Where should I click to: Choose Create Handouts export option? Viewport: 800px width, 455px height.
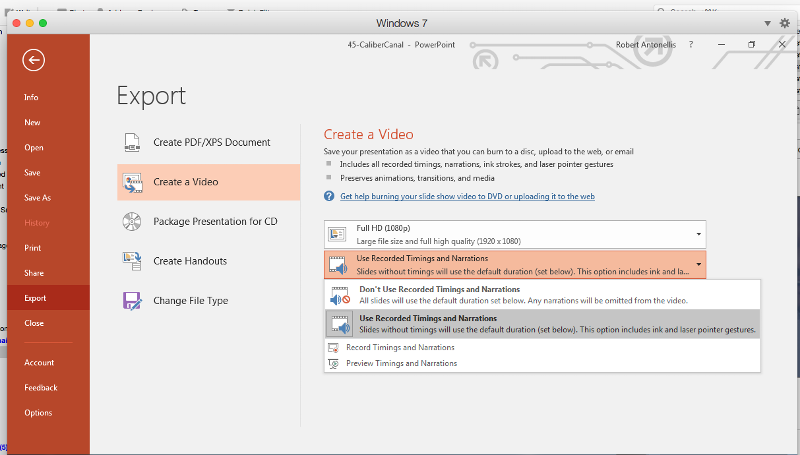click(x=209, y=261)
